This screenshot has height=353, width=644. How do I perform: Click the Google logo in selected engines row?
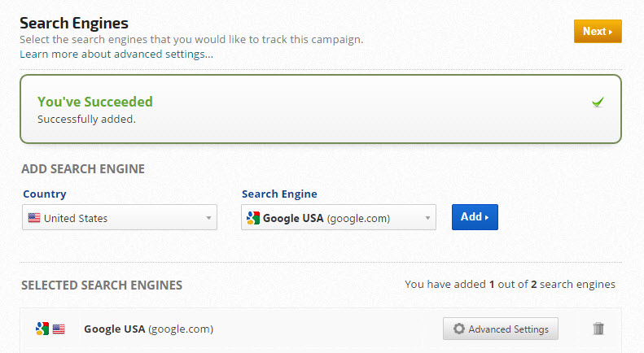pyautogui.click(x=42, y=329)
